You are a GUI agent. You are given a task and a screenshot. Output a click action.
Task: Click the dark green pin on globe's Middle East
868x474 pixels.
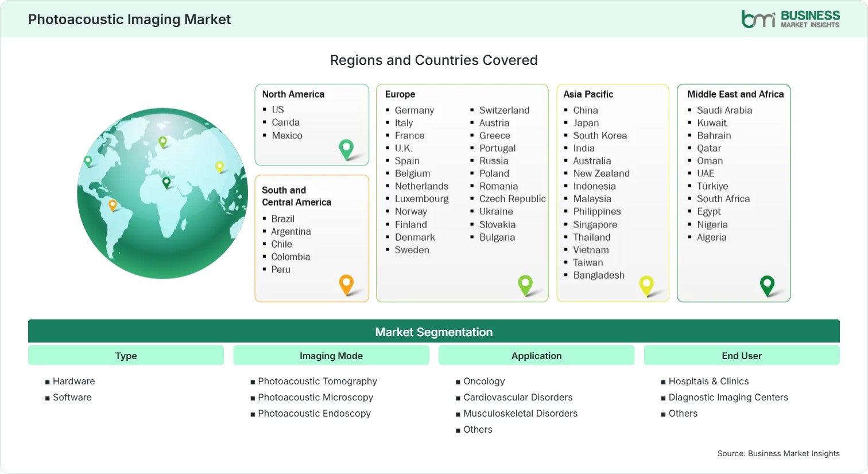pyautogui.click(x=166, y=183)
